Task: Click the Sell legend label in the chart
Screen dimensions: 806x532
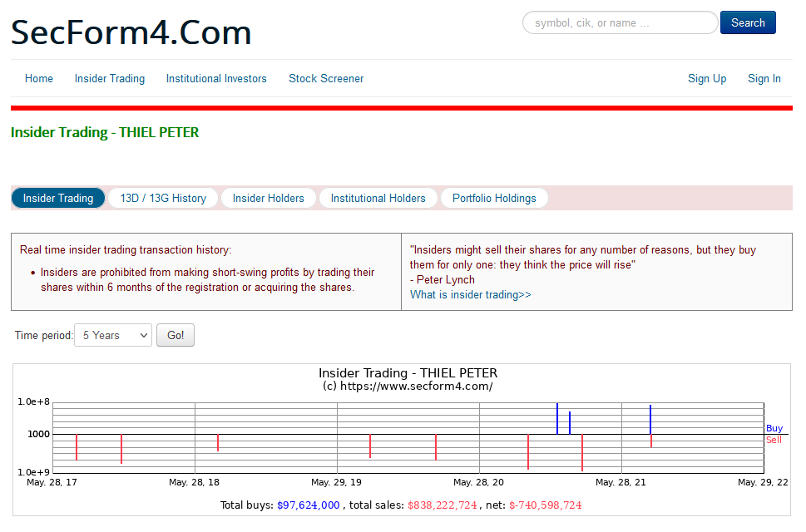Action: (774, 440)
